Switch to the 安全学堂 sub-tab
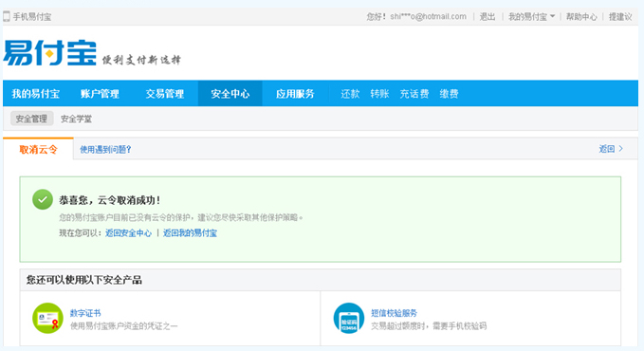The width and height of the screenshot is (644, 351). point(76,119)
